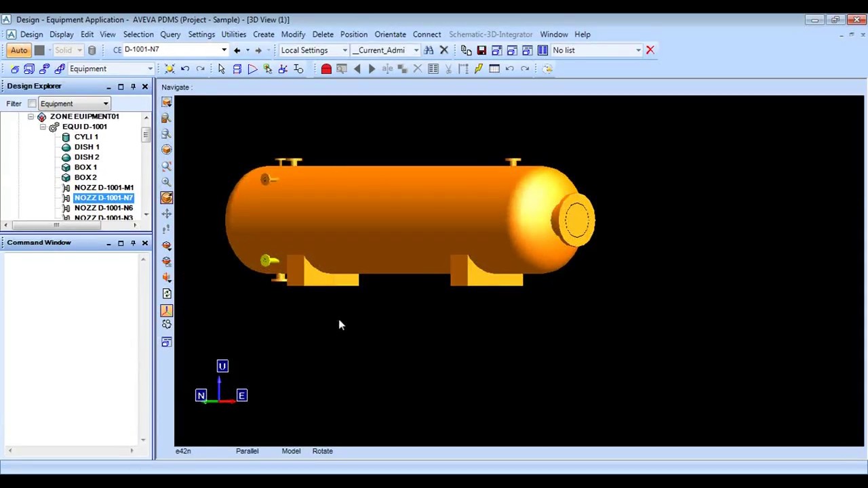Collapse the ZONE EUIPMENT01 tree node
Screen dimensions: 868x488
pyautogui.click(x=31, y=117)
